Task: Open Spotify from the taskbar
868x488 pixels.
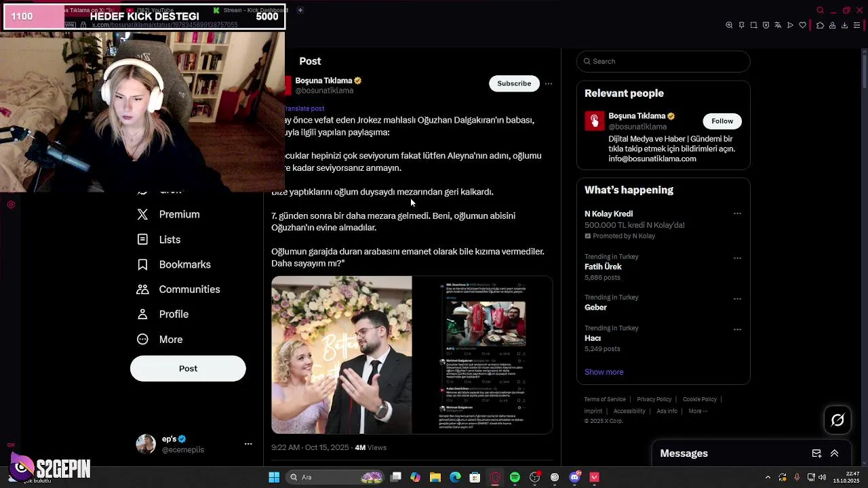Action: pos(515,477)
